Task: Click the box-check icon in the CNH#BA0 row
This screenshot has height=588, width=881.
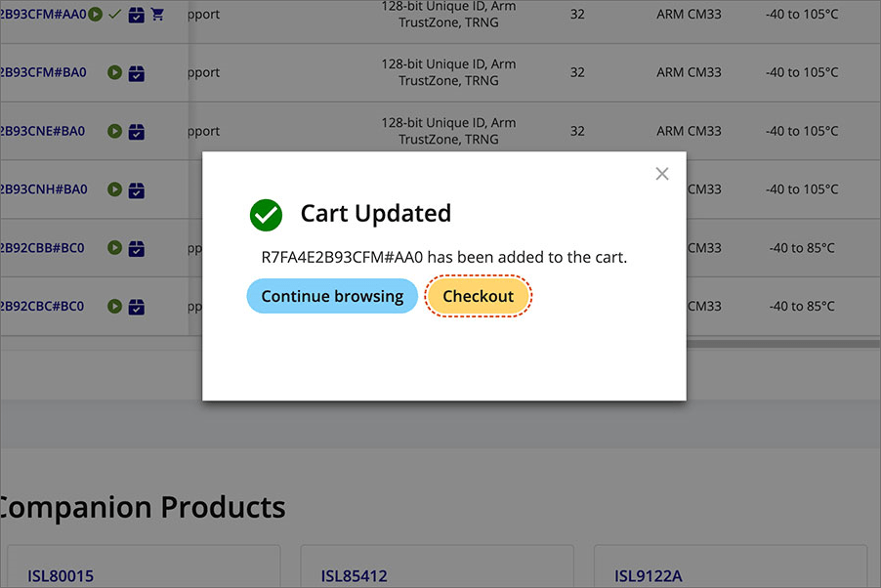Action: 137,190
